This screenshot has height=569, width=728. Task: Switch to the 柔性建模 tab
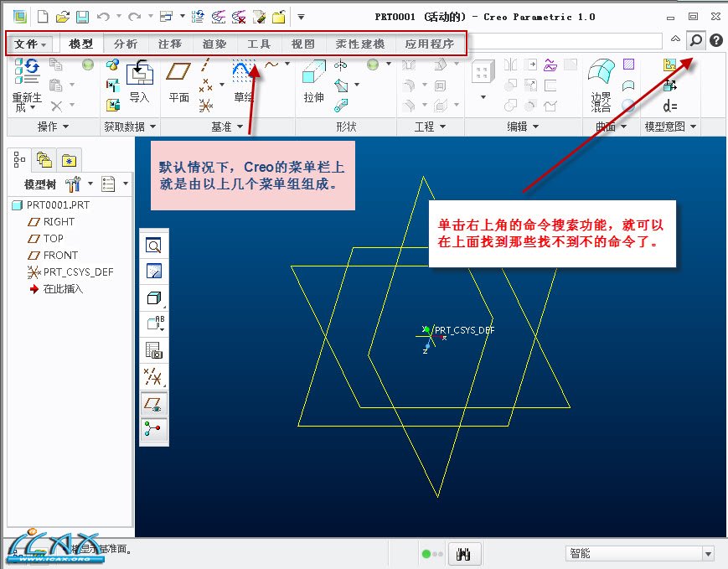(360, 44)
